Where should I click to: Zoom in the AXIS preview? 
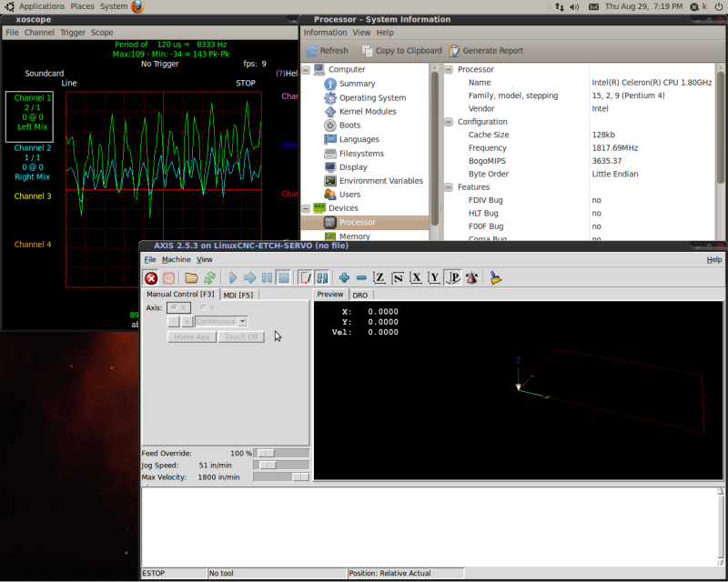[x=344, y=278]
